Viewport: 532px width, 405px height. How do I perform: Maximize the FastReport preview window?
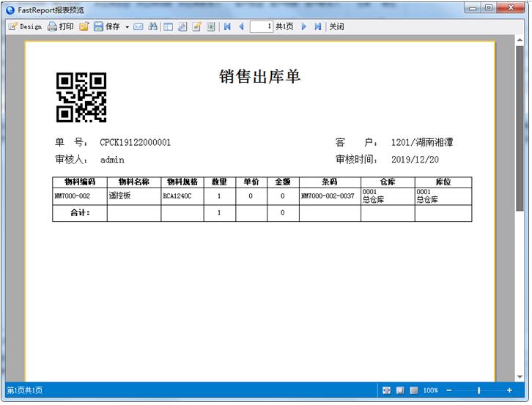pyautogui.click(x=489, y=8)
